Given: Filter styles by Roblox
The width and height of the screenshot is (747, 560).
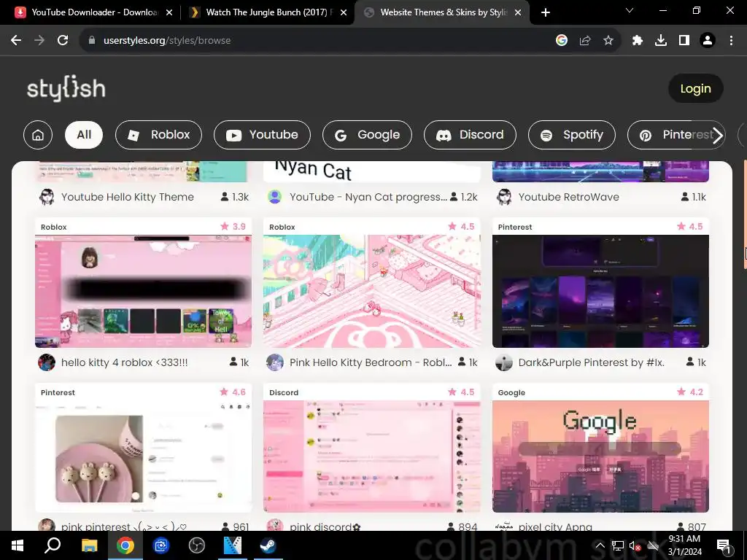Looking at the screenshot, I should coord(158,135).
